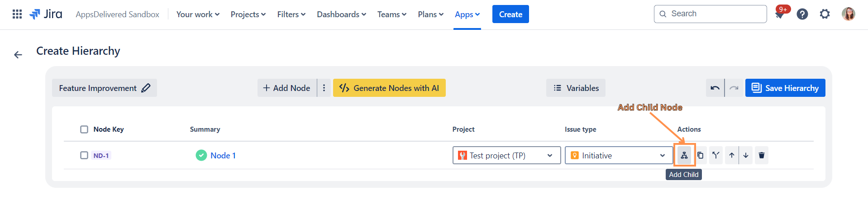Open more options next to Add Node
Image resolution: width=868 pixels, height=205 pixels.
324,88
